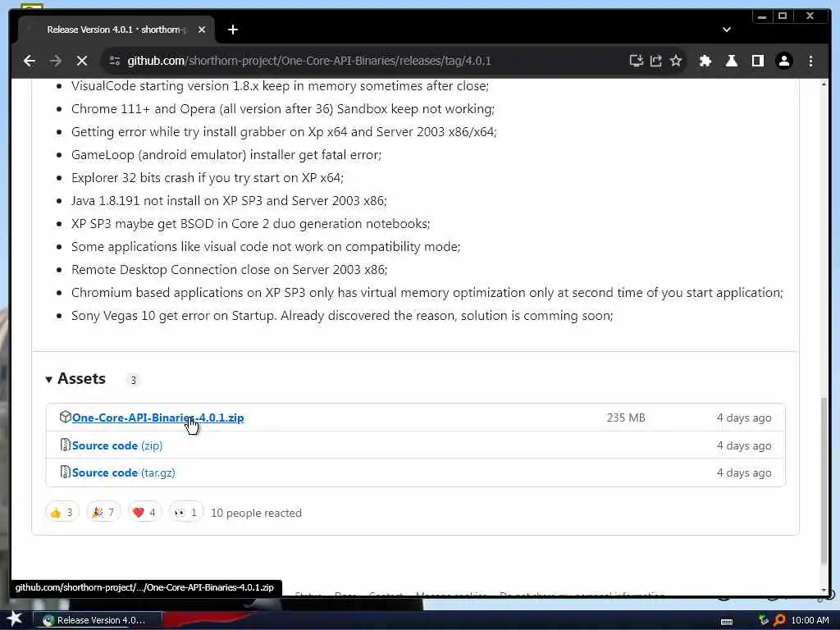Open Chrome Labs flask icon
840x630 pixels.
tap(731, 61)
